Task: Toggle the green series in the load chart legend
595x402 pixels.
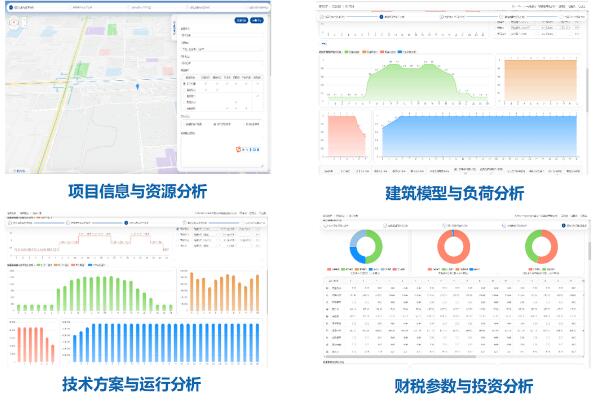Action: (346, 52)
